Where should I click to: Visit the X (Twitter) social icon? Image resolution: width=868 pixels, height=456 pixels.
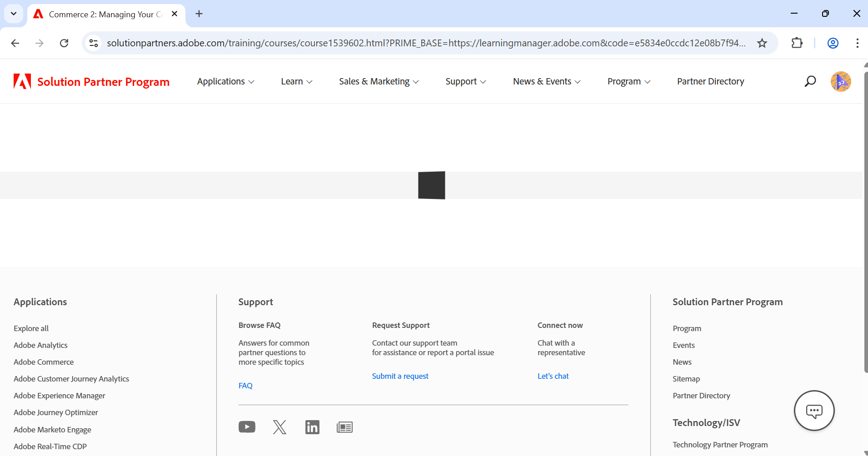pos(279,427)
